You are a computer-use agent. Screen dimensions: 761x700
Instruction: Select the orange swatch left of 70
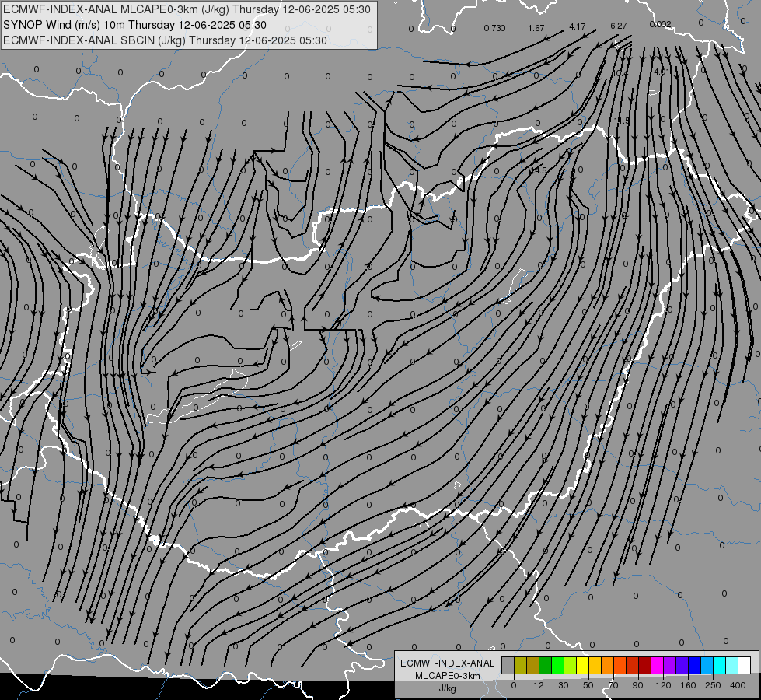click(608, 665)
